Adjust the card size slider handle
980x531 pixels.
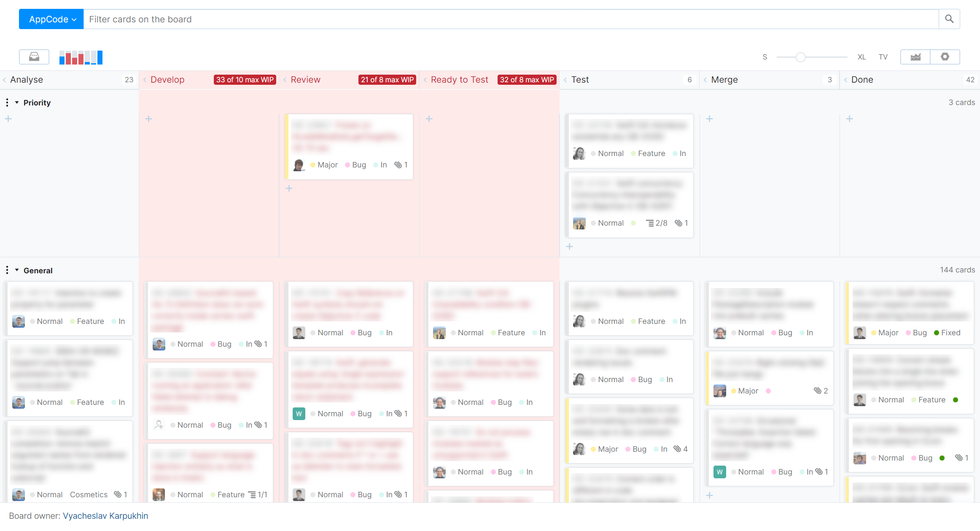[x=800, y=57]
